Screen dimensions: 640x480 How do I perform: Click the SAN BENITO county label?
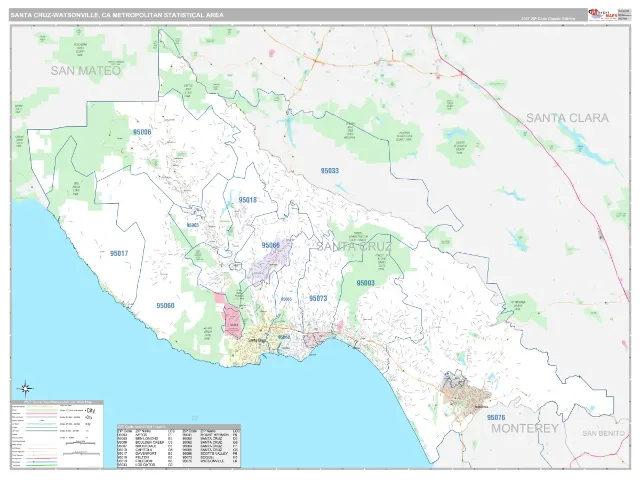pos(603,433)
